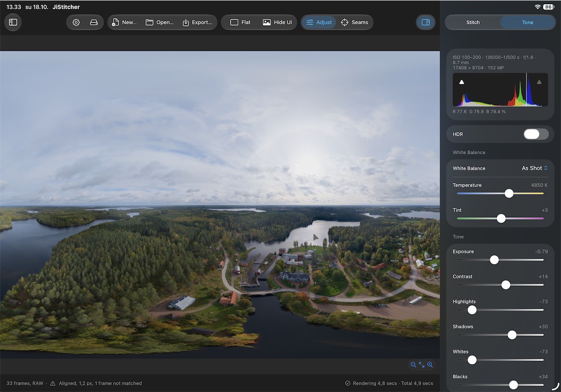Open the White Balance As Shot dropdown
The width and height of the screenshot is (561, 392).
click(535, 168)
